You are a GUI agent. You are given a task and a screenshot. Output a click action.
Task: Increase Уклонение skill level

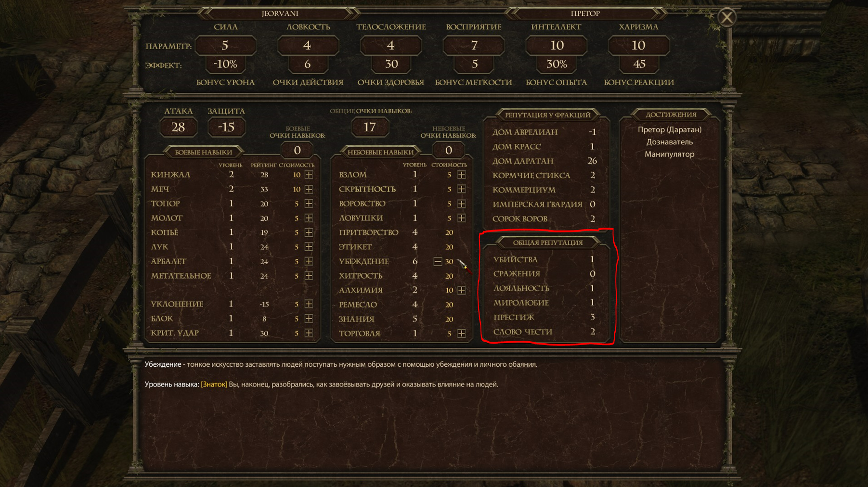[x=309, y=304]
